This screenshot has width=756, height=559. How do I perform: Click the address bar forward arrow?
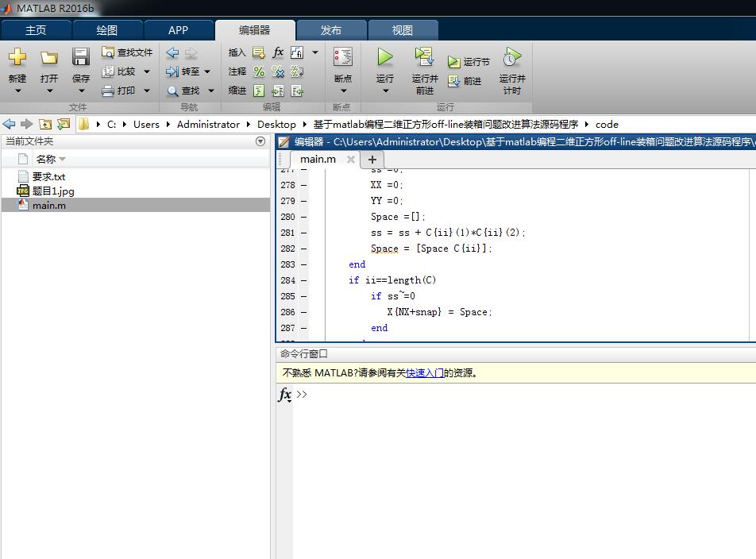[x=26, y=125]
